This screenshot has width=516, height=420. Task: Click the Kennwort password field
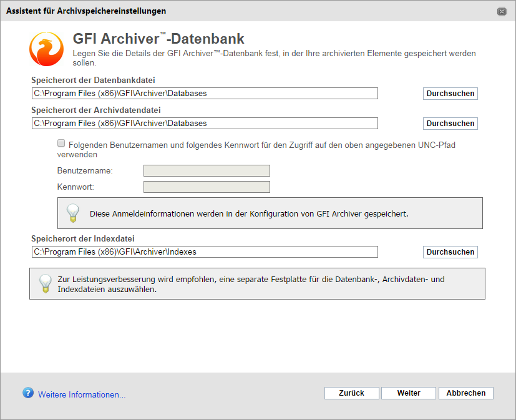tap(207, 187)
